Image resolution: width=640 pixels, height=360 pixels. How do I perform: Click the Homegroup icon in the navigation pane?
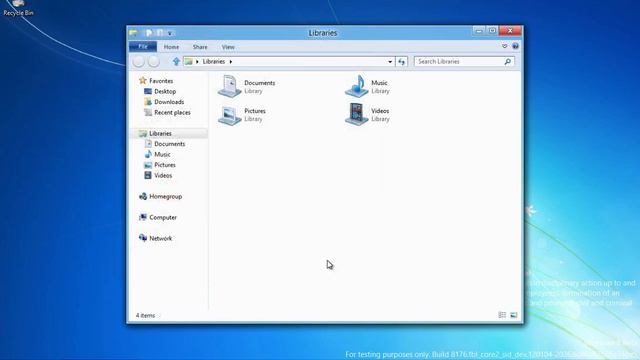pos(143,196)
